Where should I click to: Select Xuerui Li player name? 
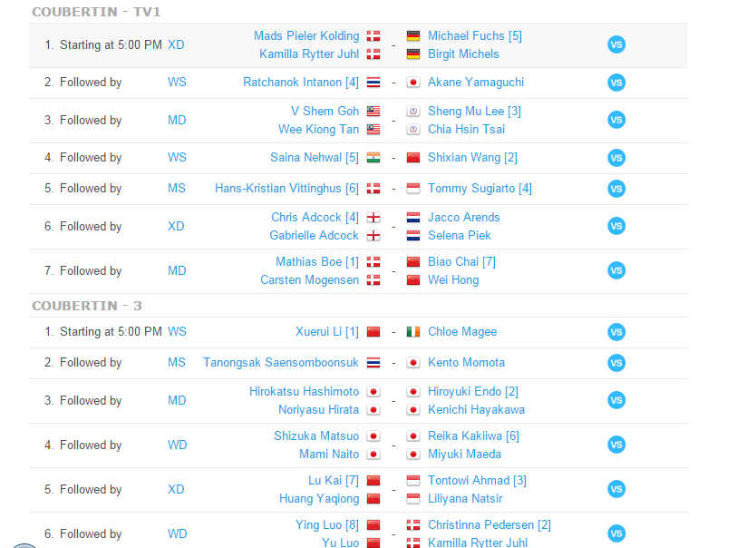tap(319, 332)
